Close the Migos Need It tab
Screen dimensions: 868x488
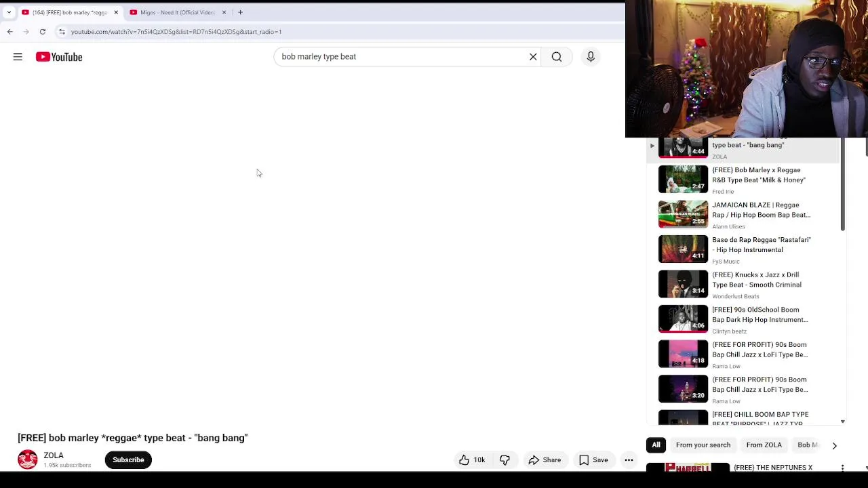(x=224, y=12)
